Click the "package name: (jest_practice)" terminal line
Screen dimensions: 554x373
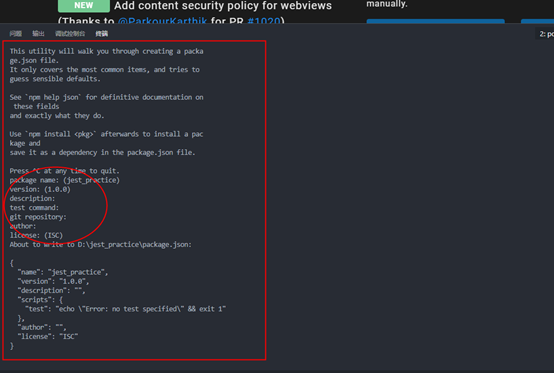pos(65,180)
